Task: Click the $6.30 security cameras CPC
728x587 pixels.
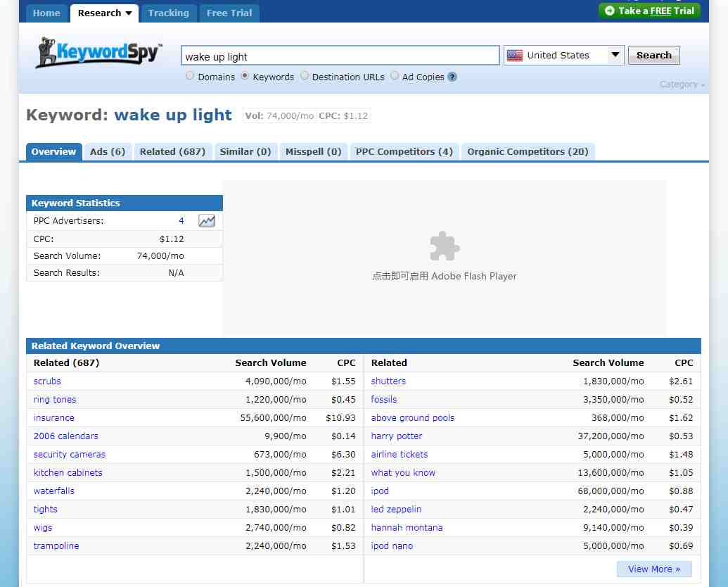Action: pyautogui.click(x=343, y=454)
